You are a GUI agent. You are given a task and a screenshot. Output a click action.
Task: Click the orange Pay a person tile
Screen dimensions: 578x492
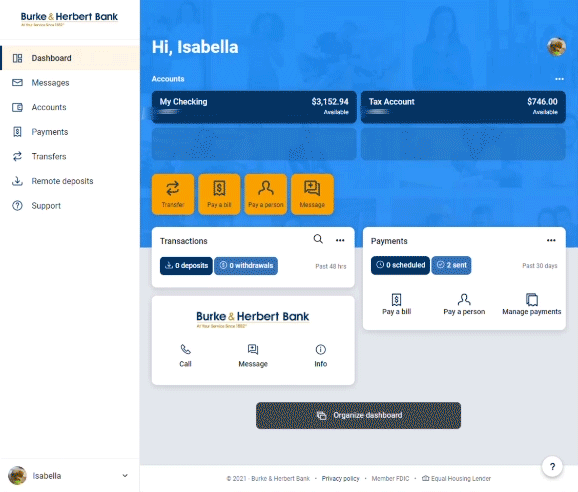click(266, 194)
